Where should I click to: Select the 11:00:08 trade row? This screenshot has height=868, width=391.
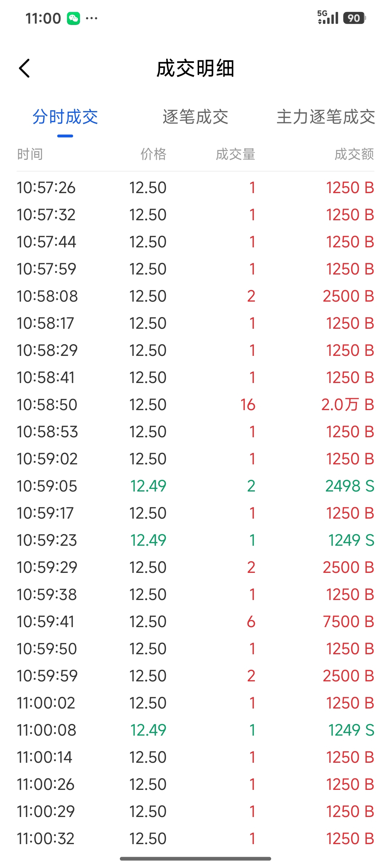click(x=195, y=730)
